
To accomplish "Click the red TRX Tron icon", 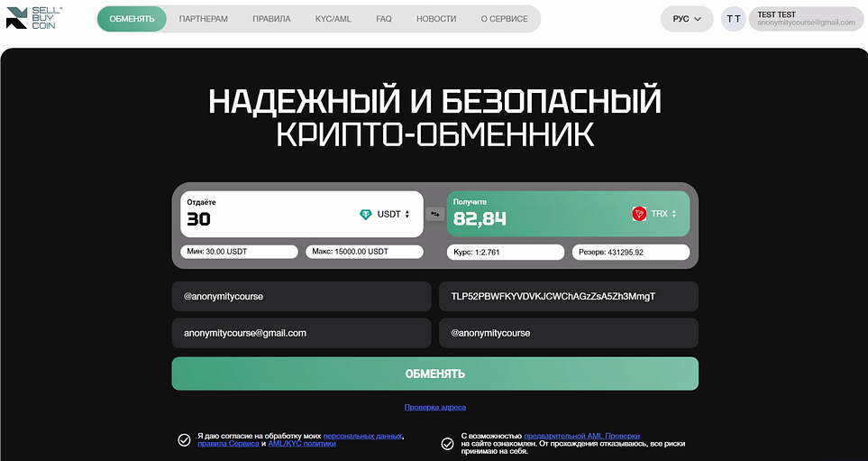I will (639, 213).
